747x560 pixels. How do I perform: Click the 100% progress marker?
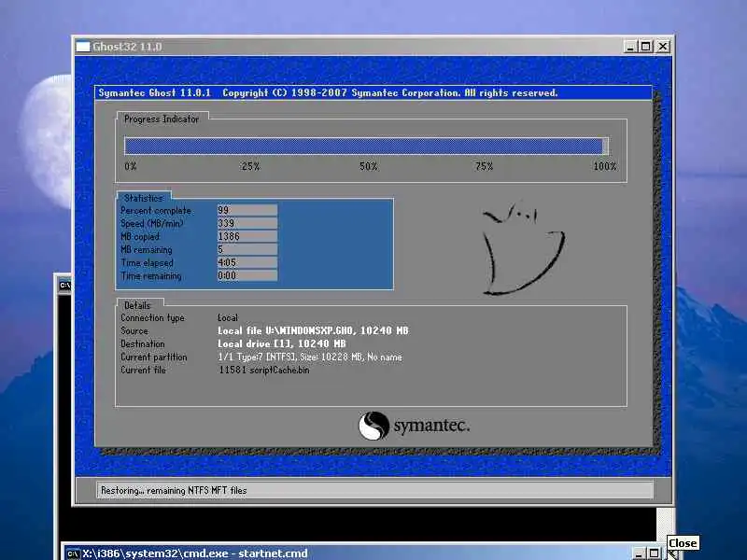pyautogui.click(x=605, y=166)
